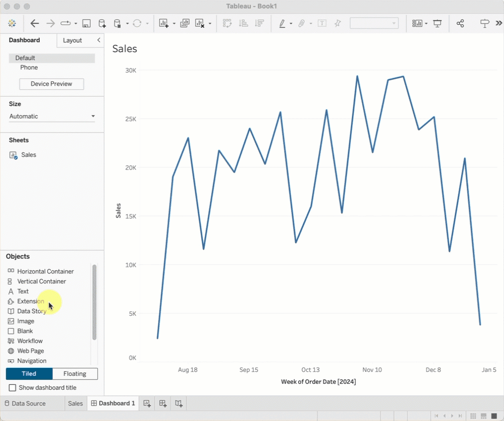Click the new worksheet tab icon at bottom

[x=147, y=403]
